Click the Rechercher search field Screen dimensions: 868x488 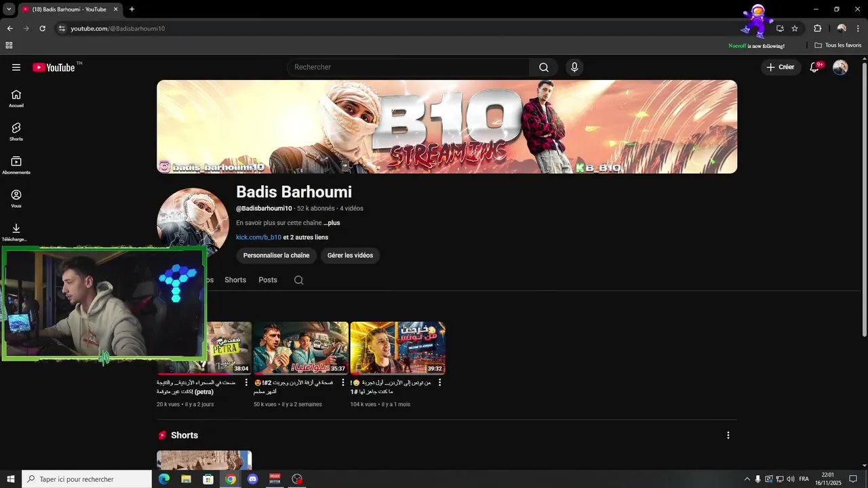tap(408, 67)
